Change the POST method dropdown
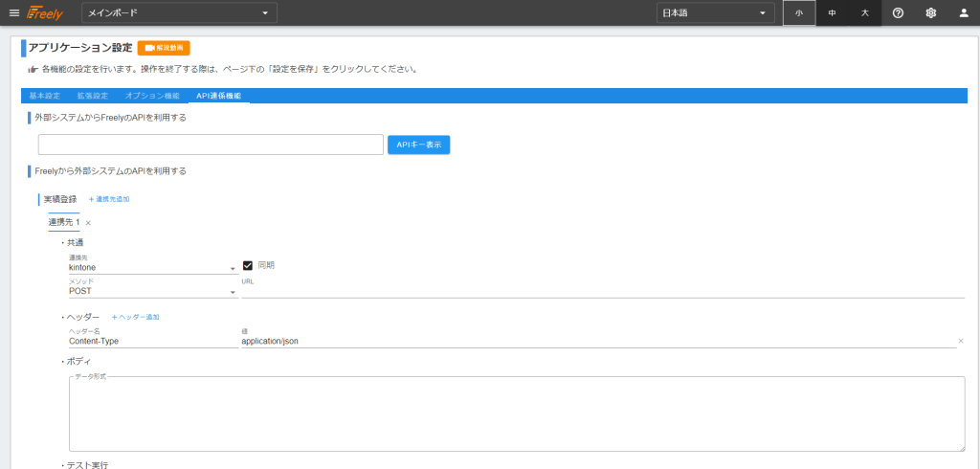The height and width of the screenshot is (469, 980). (152, 291)
